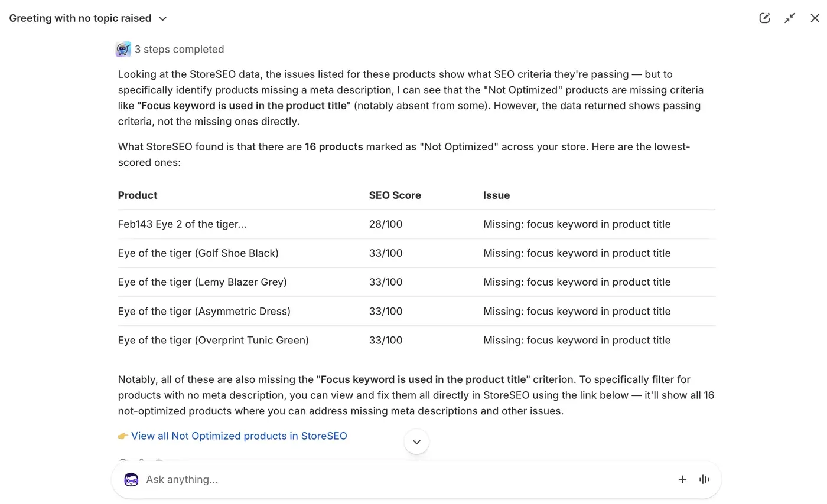Select 'Eye of the tiger (Overprint Tunic Green)' cell
The image size is (827, 504).
coord(213,341)
